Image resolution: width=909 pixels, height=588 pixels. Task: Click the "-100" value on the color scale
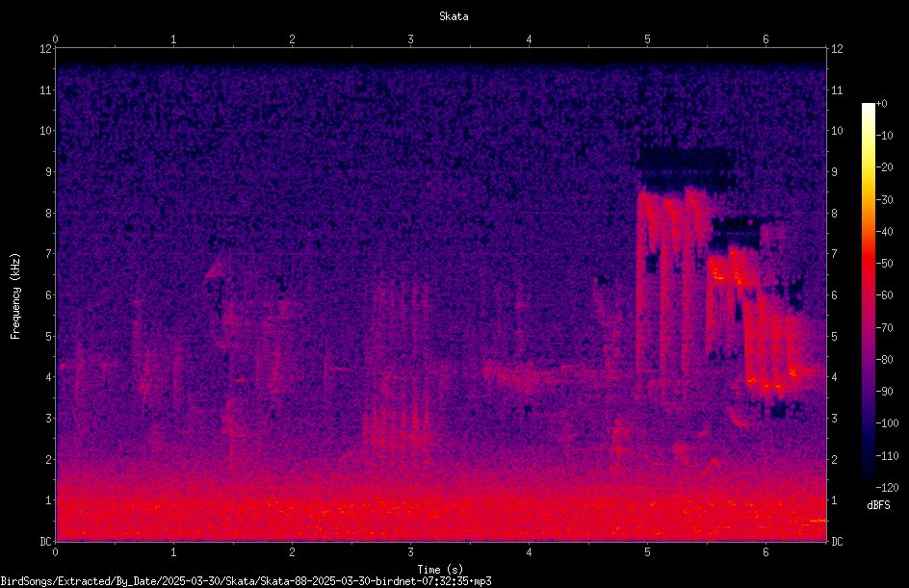[887, 423]
